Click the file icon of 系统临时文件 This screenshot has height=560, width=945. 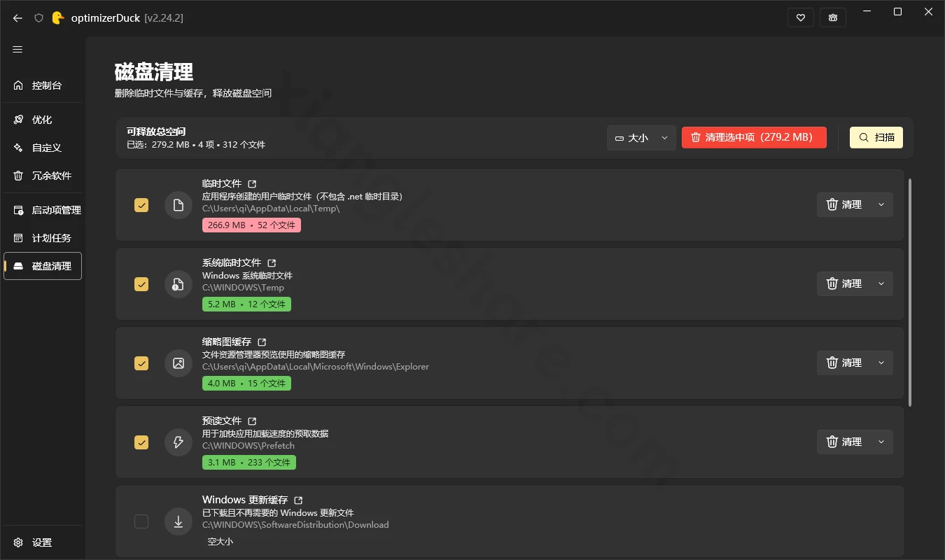[x=178, y=284]
